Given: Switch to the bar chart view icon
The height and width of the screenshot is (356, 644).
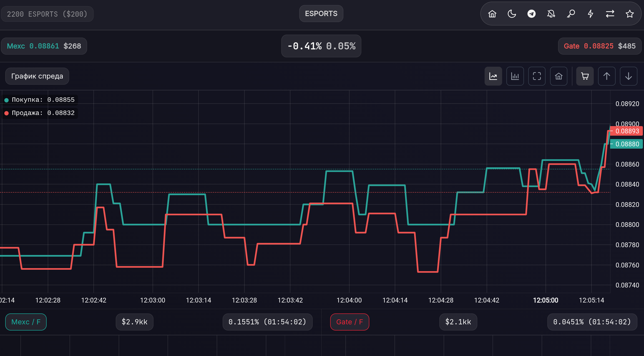Looking at the screenshot, I should (515, 76).
